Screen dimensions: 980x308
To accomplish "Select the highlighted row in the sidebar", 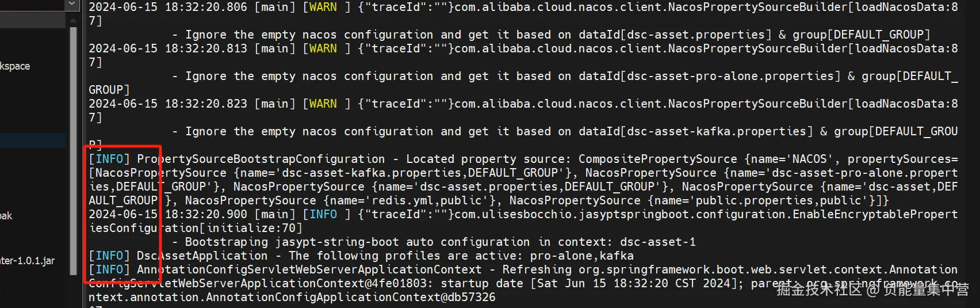I will point(33,140).
